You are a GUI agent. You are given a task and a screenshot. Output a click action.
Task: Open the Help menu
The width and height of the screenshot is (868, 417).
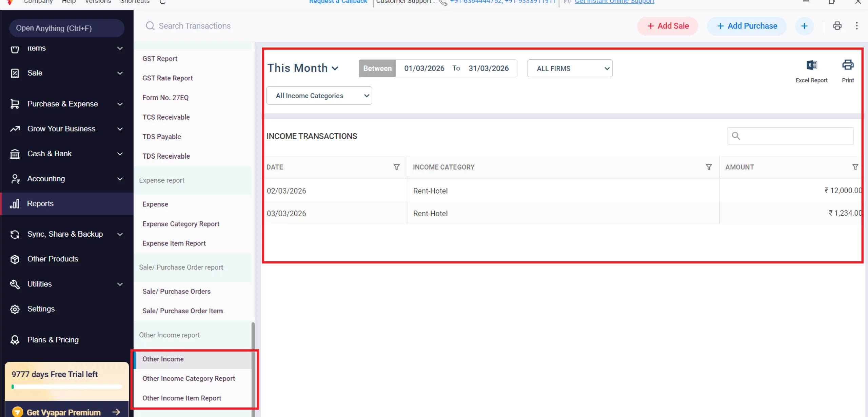point(69,2)
